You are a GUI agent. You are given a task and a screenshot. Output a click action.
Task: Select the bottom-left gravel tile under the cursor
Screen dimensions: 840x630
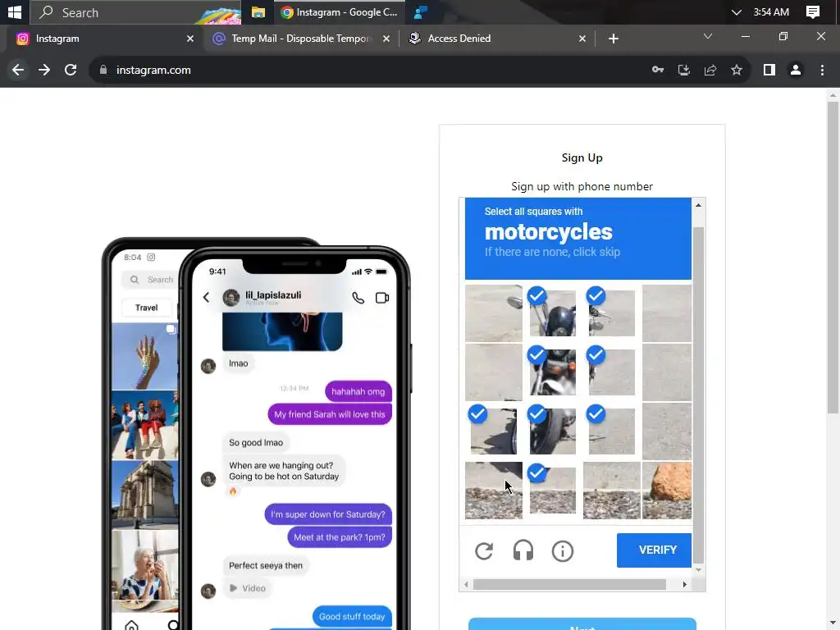493,491
